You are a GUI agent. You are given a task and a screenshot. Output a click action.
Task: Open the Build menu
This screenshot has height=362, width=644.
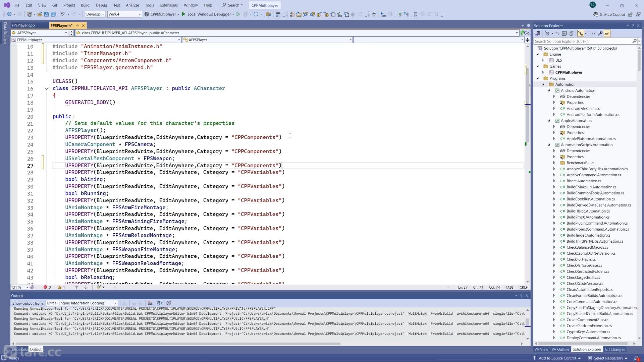tap(85, 5)
